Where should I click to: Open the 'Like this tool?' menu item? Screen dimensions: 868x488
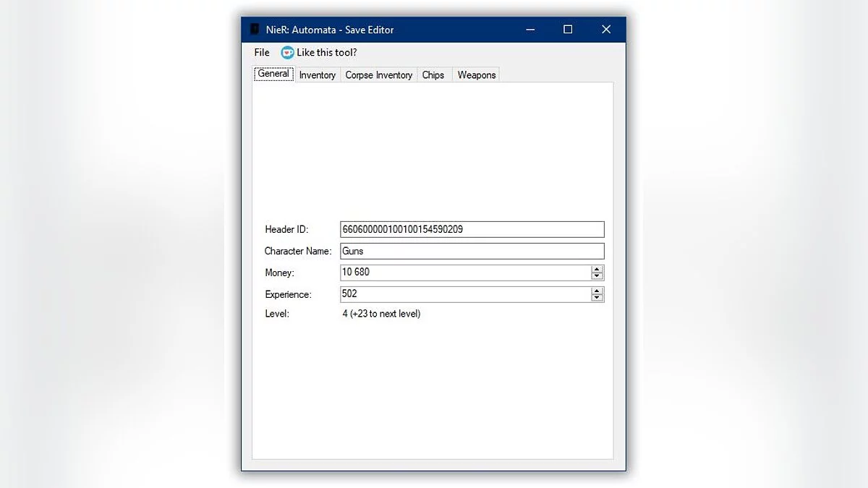coord(319,53)
